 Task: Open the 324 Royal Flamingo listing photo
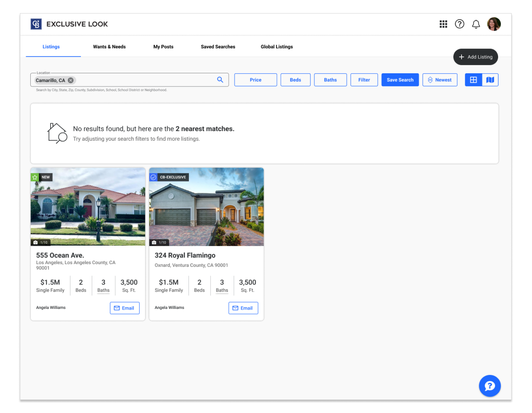tap(206, 206)
